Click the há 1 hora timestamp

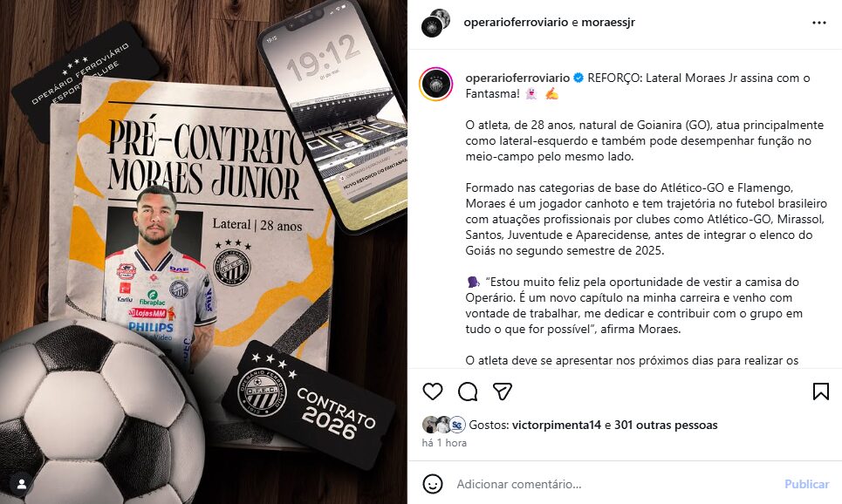tap(444, 443)
